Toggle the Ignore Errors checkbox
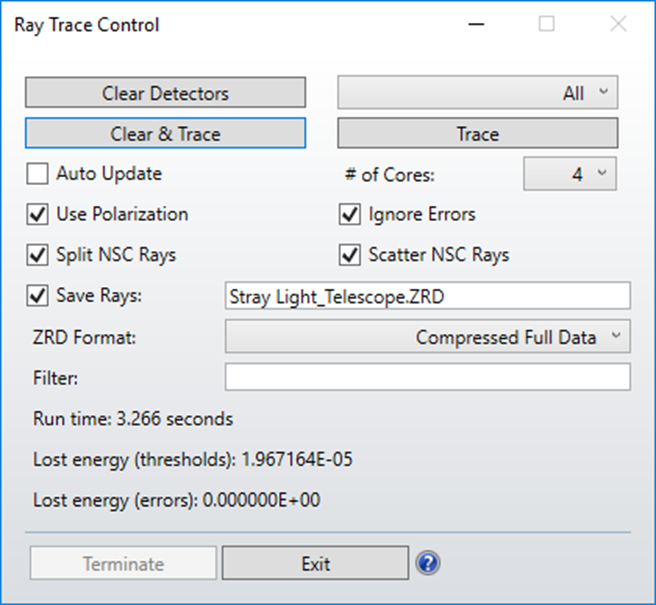 pyautogui.click(x=350, y=214)
